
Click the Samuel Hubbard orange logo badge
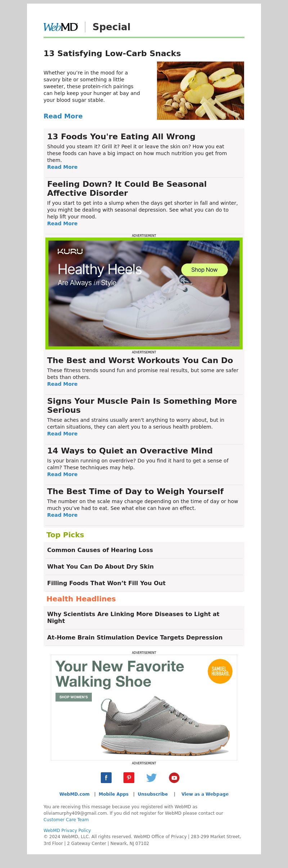point(220,671)
